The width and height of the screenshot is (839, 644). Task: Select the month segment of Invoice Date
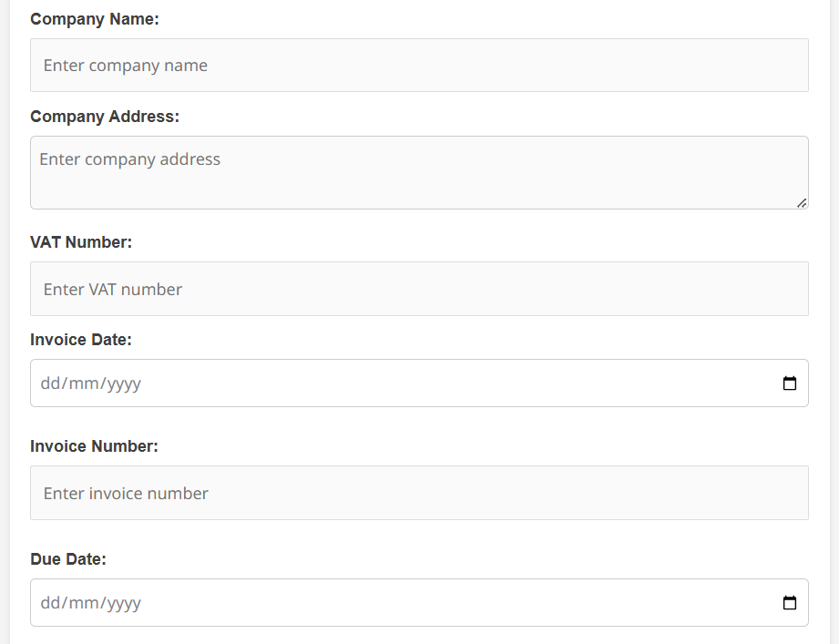pos(85,383)
